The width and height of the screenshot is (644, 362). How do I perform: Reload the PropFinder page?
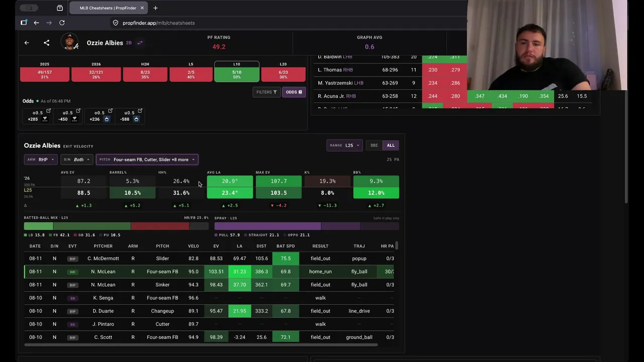62,23
